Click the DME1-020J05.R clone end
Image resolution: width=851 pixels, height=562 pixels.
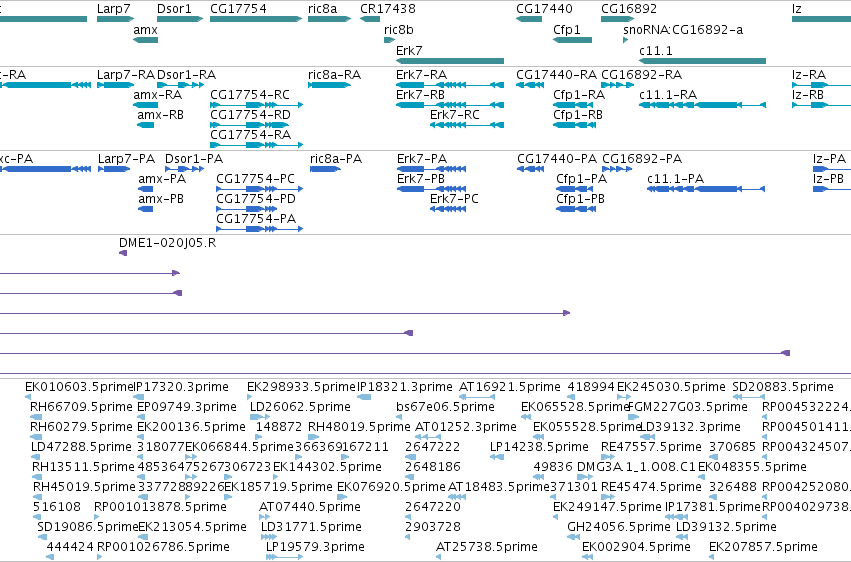[x=123, y=253]
